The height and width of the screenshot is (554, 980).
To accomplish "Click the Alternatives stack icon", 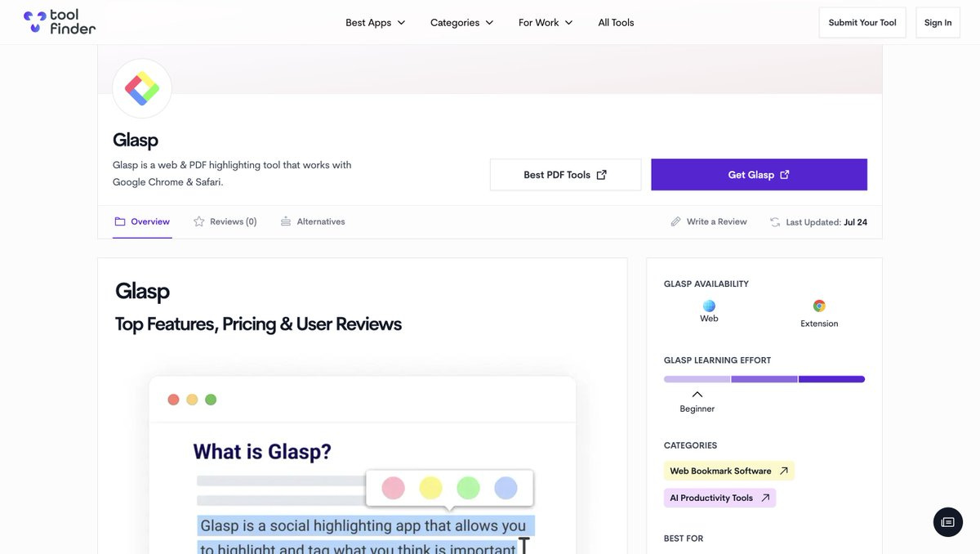I will pos(286,221).
